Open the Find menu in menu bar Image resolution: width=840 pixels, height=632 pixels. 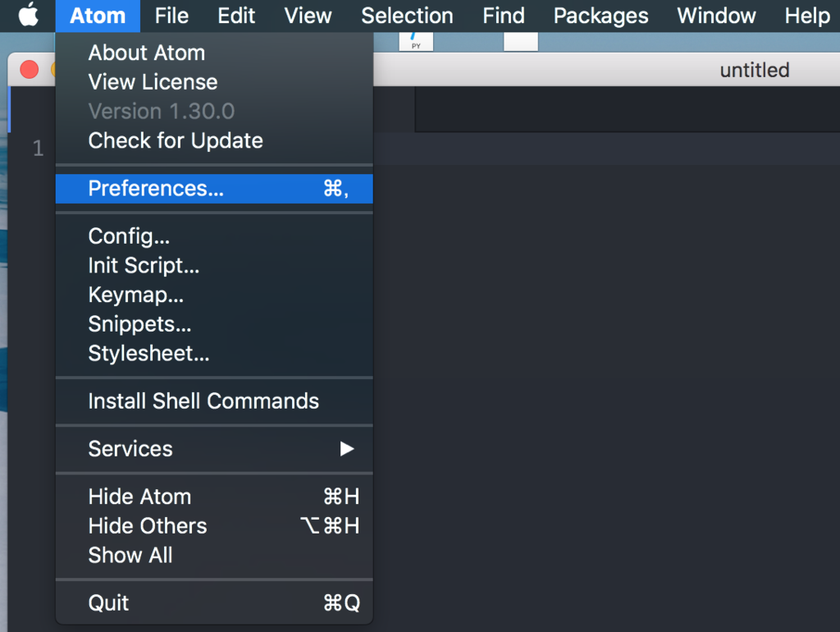[x=504, y=16]
